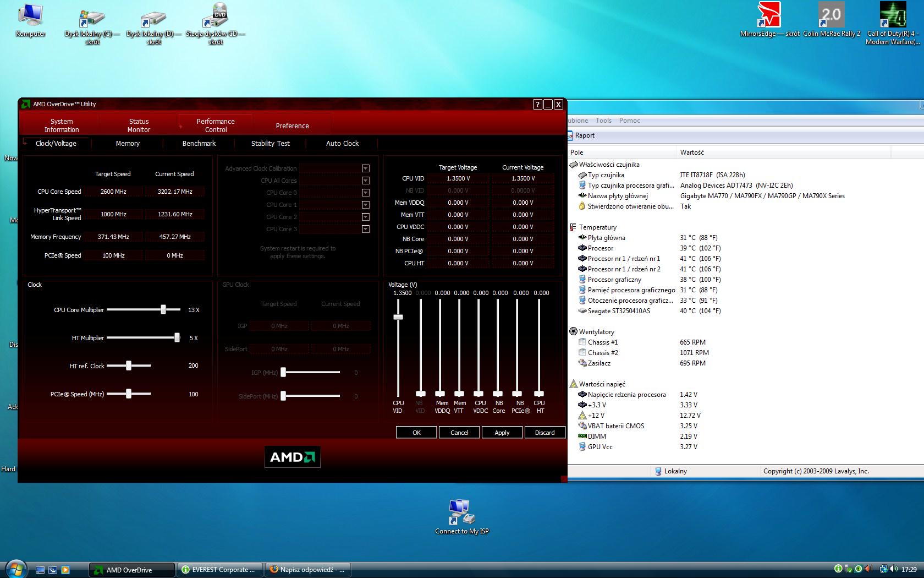Open the CPU Core 2 dropdown
This screenshot has width=924, height=578.
click(x=365, y=217)
